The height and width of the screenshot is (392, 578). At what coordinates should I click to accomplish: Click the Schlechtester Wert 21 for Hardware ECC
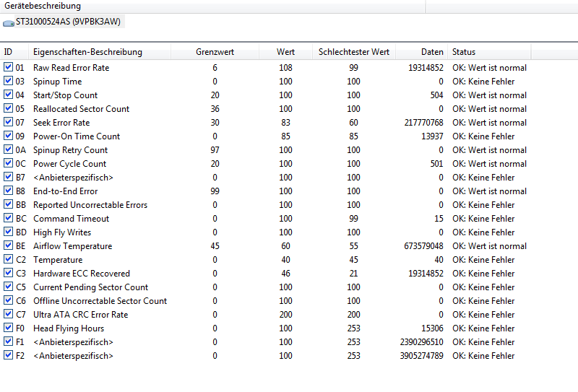pyautogui.click(x=353, y=274)
